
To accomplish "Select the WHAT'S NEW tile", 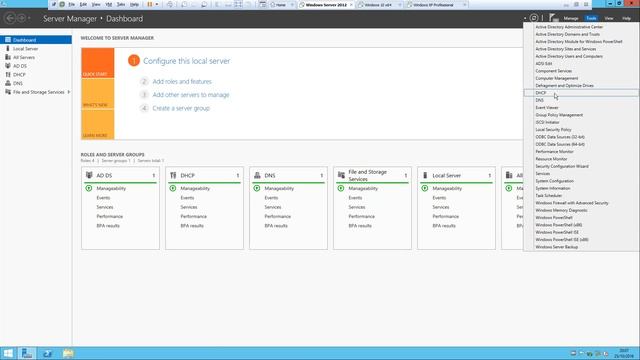I will tap(98, 94).
